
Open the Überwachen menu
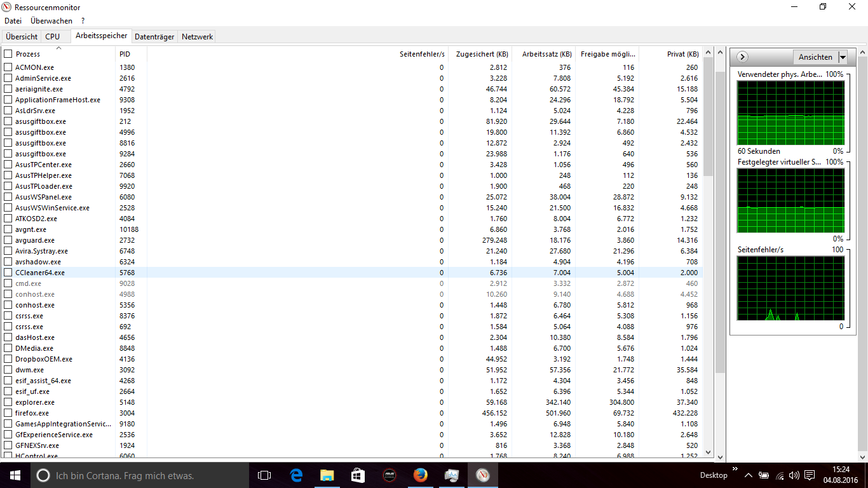(51, 21)
